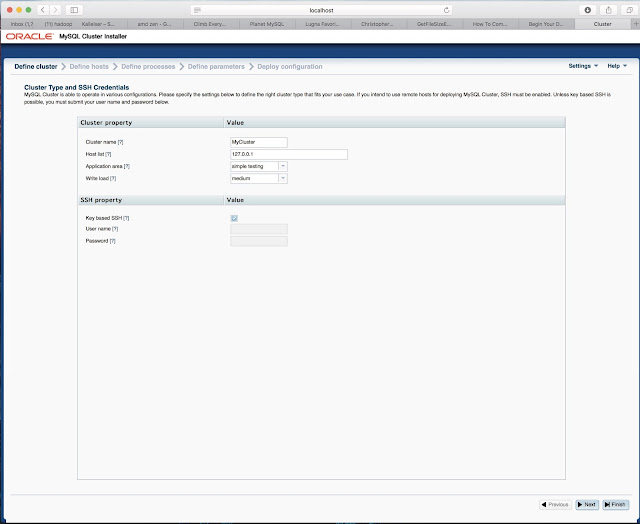Image resolution: width=640 pixels, height=524 pixels.
Task: Click the Cluster name field
Action: pyautogui.click(x=259, y=142)
